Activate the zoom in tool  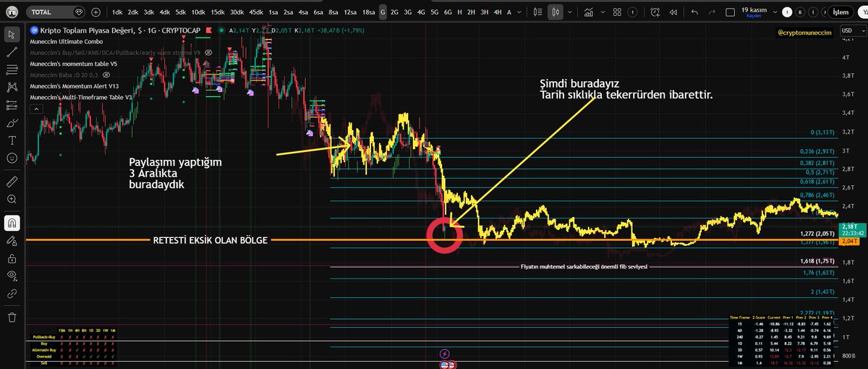(x=12, y=198)
